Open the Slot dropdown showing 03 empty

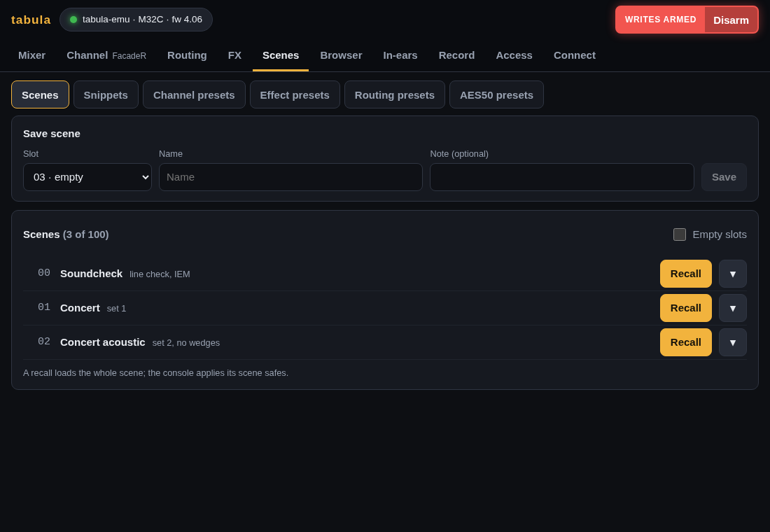pos(87,177)
